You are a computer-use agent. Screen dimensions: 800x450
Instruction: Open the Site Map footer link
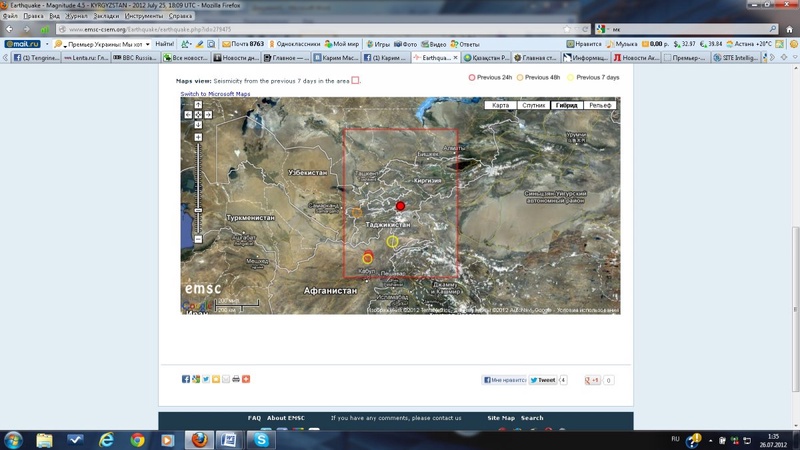(x=501, y=418)
